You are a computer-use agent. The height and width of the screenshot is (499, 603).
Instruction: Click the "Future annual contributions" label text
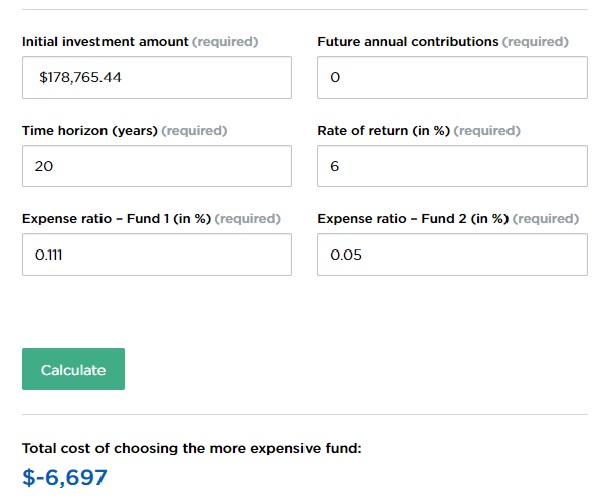tap(407, 42)
